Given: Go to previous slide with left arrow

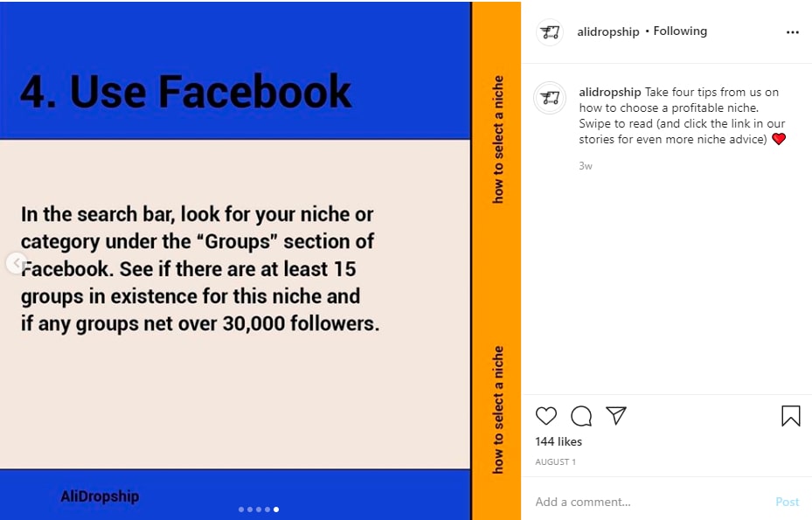Looking at the screenshot, I should click(x=15, y=262).
